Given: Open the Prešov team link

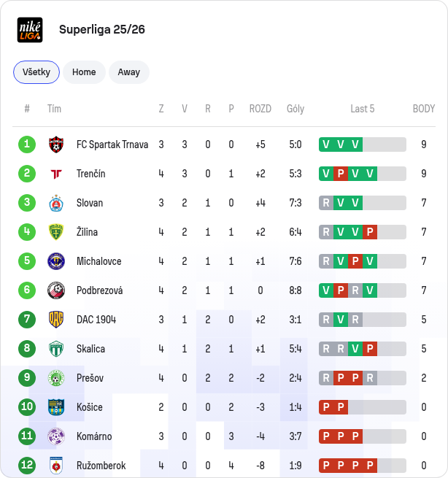Looking at the screenshot, I should 90,378.
